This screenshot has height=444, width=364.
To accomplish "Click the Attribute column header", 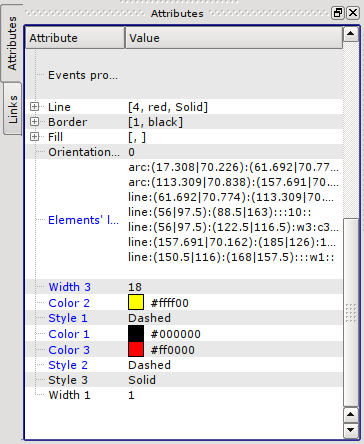I will [x=75, y=38].
